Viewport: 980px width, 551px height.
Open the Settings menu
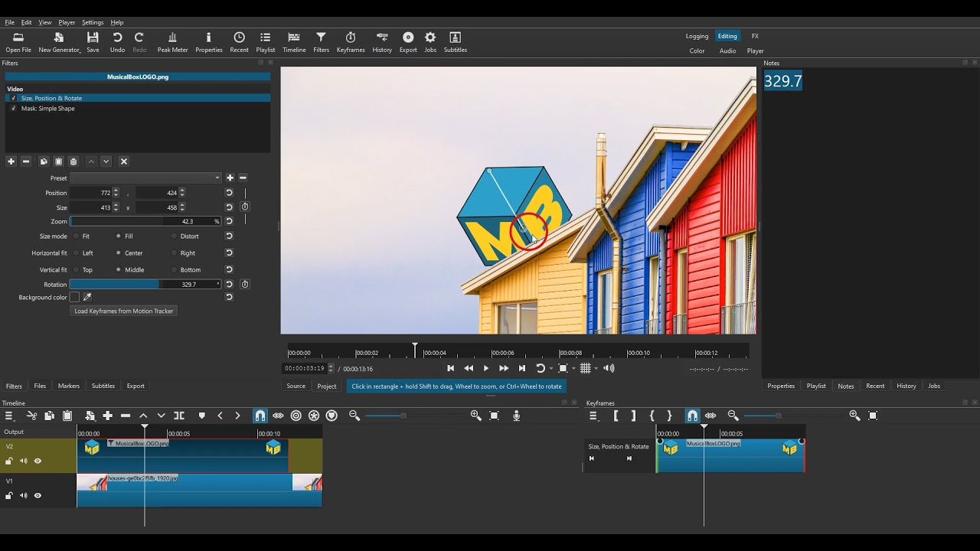click(x=93, y=22)
